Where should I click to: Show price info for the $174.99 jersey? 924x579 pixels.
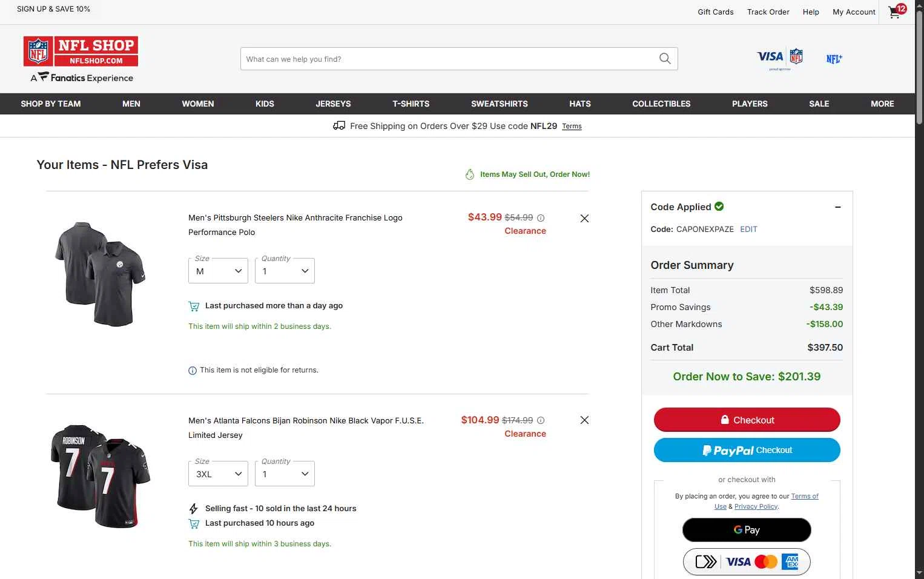pos(541,420)
